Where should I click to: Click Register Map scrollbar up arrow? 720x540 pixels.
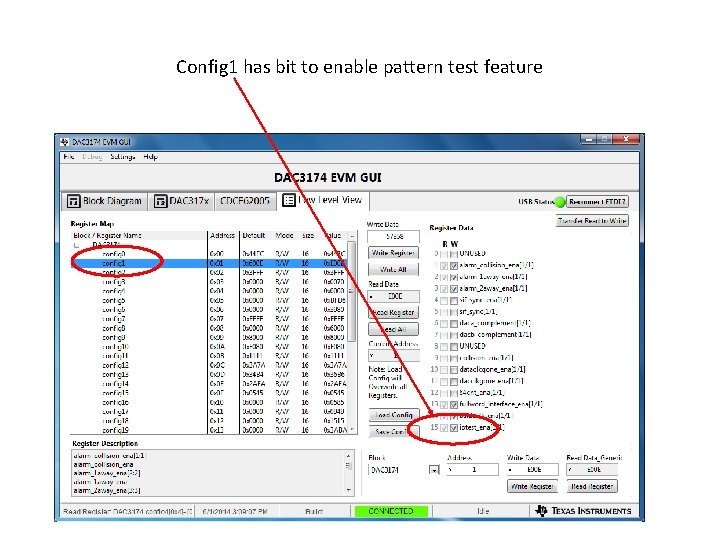tap(352, 236)
